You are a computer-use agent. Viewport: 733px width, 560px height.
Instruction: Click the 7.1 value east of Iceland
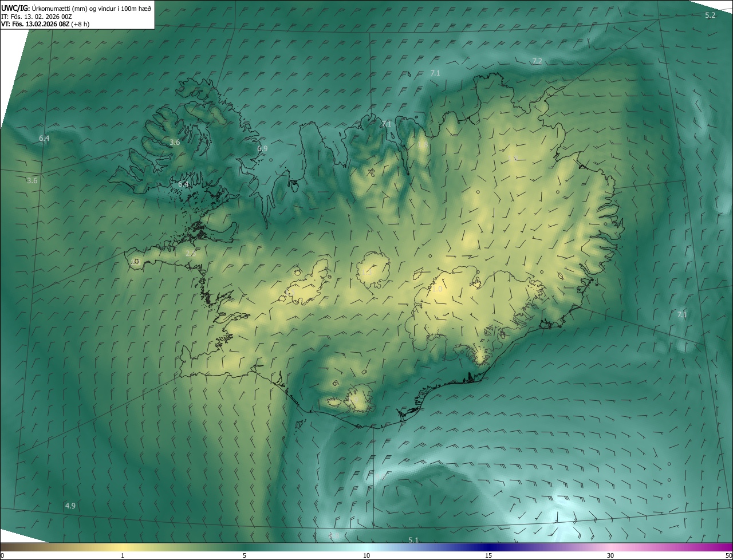pos(682,314)
